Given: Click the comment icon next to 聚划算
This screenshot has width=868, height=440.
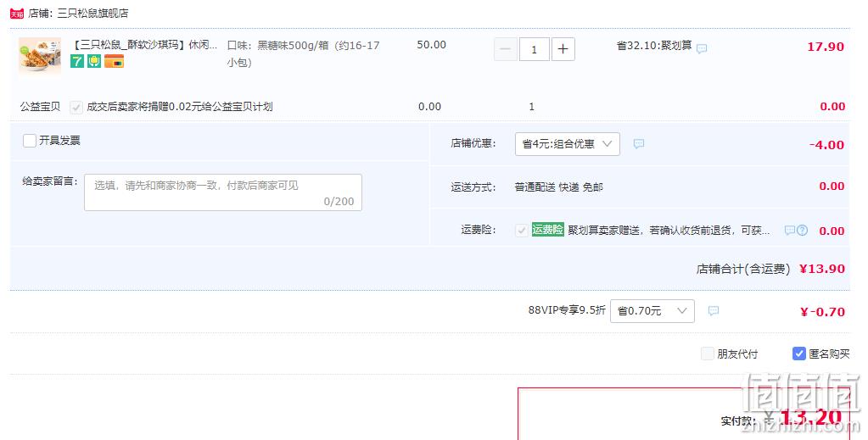Looking at the screenshot, I should 702,48.
